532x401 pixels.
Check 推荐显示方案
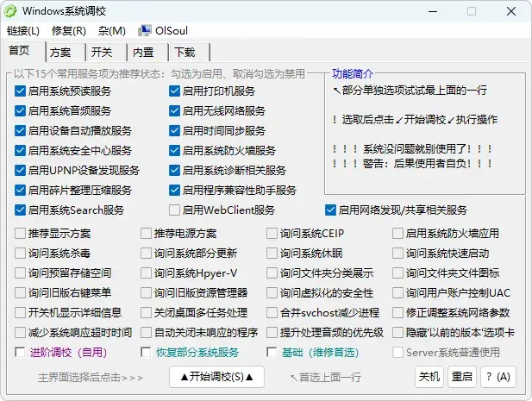click(x=20, y=234)
